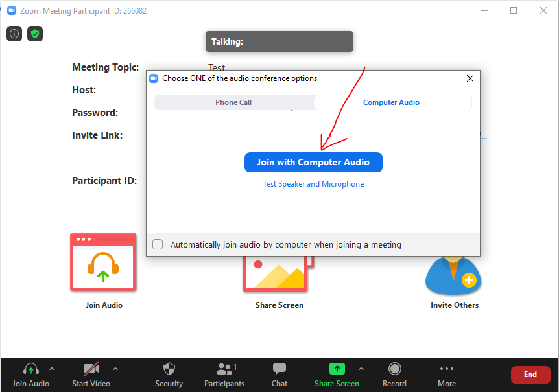Open the Participants panel

pos(224,375)
